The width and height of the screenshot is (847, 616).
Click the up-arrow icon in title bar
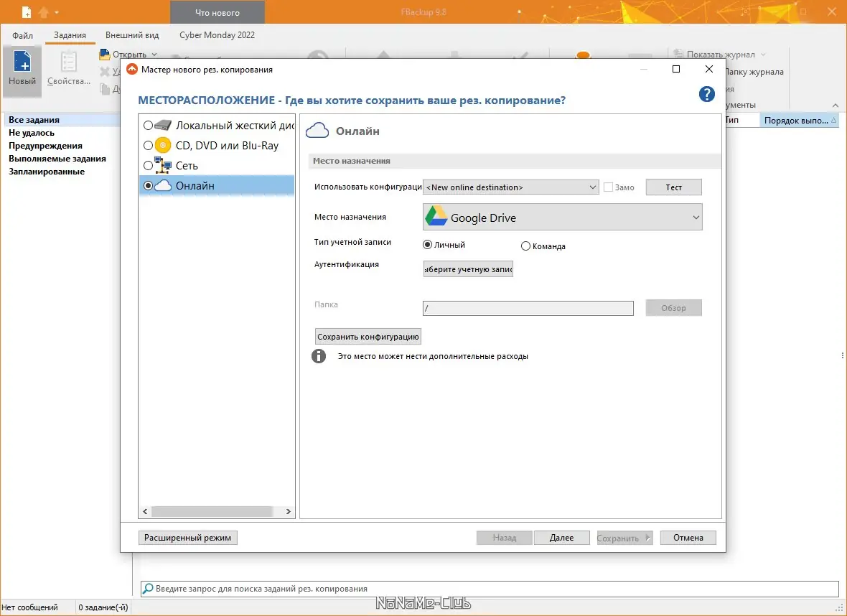(x=44, y=12)
